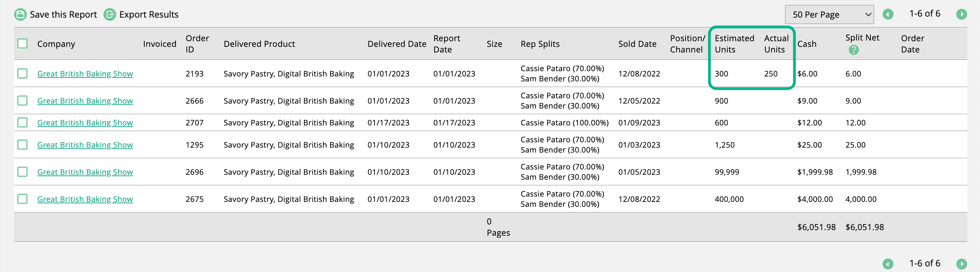Toggle the select-all checkbox in header
Image resolution: width=980 pixels, height=272 pixels.
23,44
